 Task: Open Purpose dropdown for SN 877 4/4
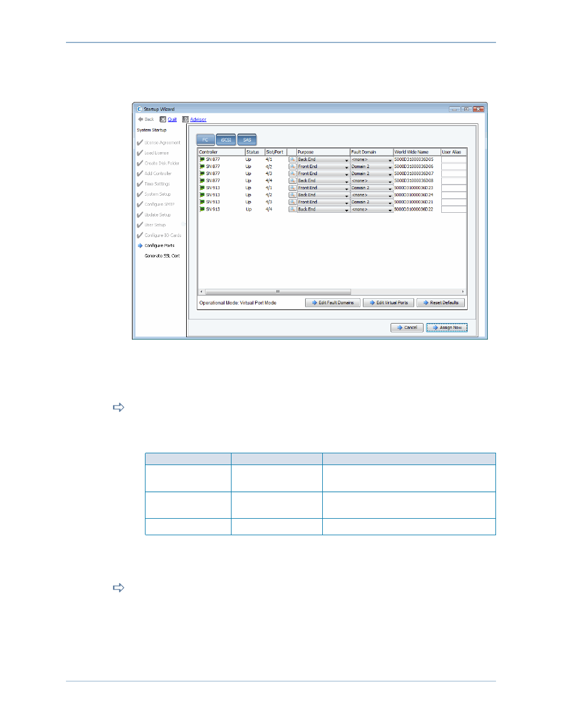[x=323, y=181]
